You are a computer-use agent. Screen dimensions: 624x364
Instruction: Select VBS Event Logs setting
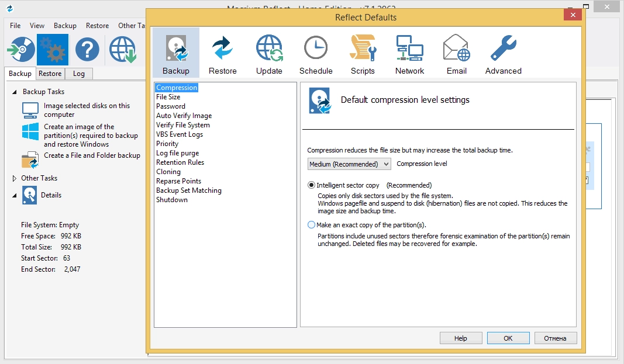click(179, 134)
